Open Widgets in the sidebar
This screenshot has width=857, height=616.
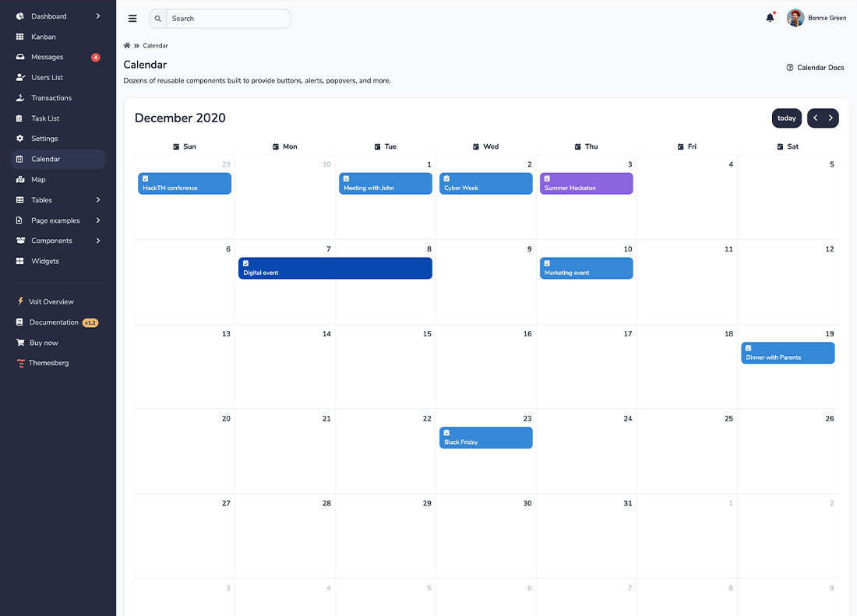click(x=58, y=261)
